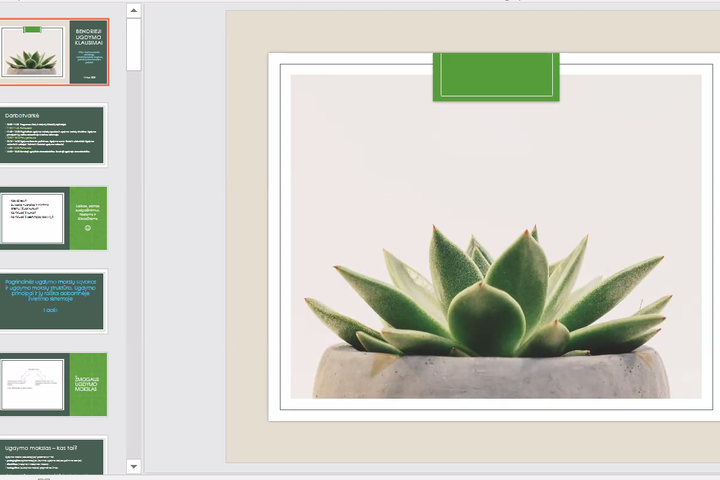720x480 pixels.
Task: Select the 'Žmogaus ugdymo mokslas' slide thumbnail
Action: click(x=53, y=384)
